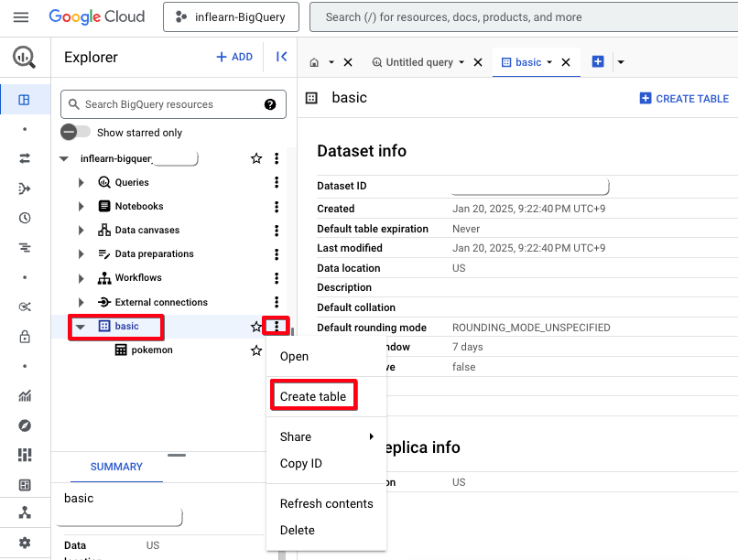Open actions menu for basic dataset
This screenshot has height=560, width=738.
[x=277, y=326]
